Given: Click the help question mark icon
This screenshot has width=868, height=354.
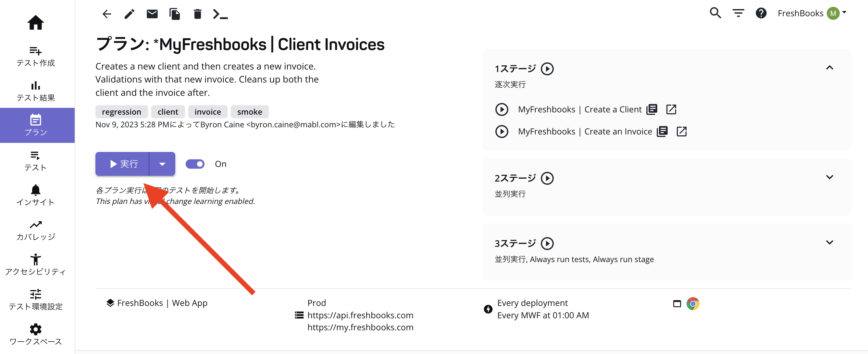Looking at the screenshot, I should tap(761, 13).
